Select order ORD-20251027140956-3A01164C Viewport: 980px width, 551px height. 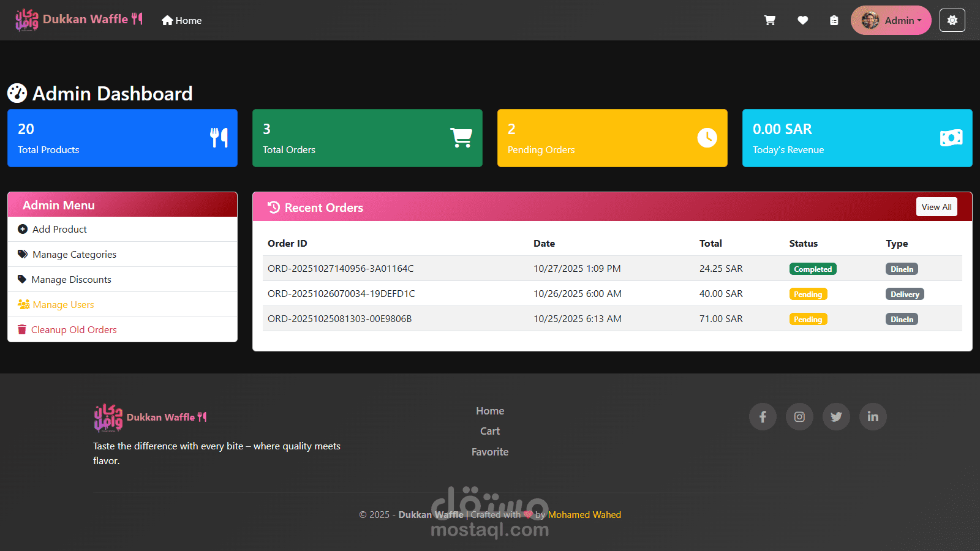pos(341,268)
